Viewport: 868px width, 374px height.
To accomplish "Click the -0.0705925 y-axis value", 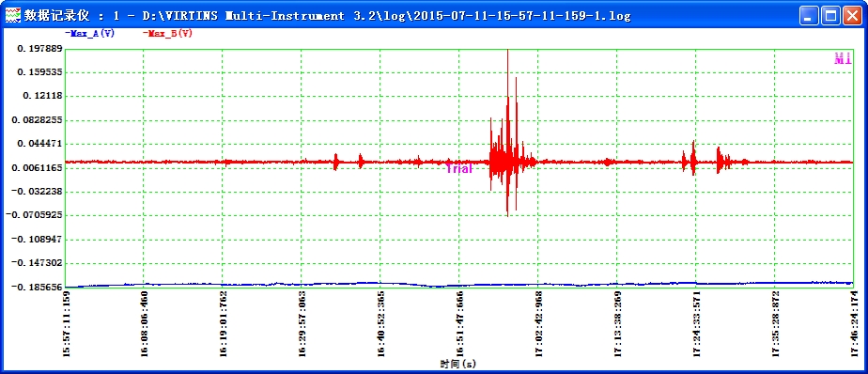I will pos(34,215).
